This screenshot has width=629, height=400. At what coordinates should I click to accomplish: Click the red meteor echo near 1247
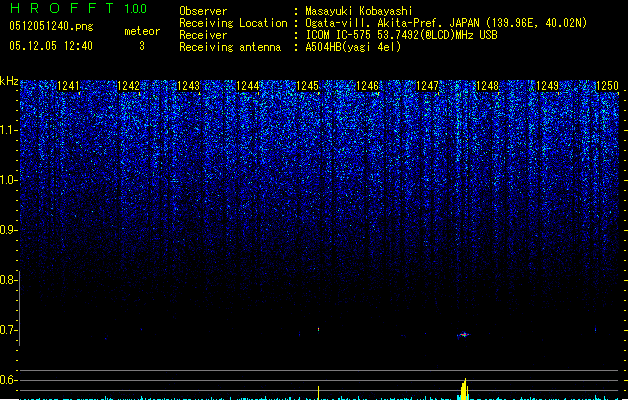[464, 334]
